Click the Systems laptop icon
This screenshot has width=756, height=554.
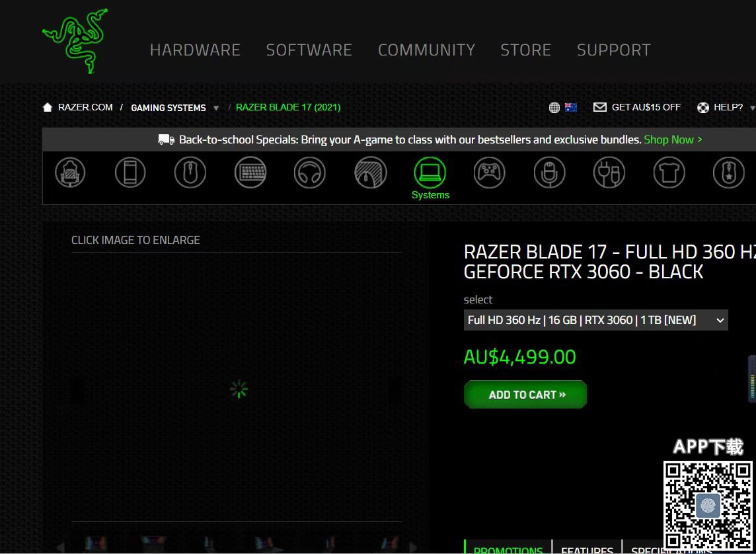(x=430, y=173)
